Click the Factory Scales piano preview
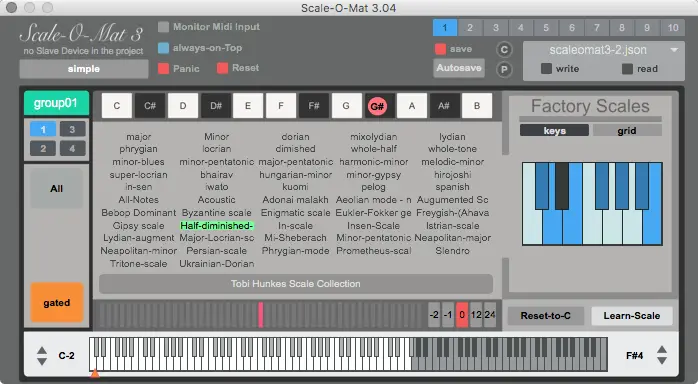Screen dimensions: 698x384 [592, 204]
